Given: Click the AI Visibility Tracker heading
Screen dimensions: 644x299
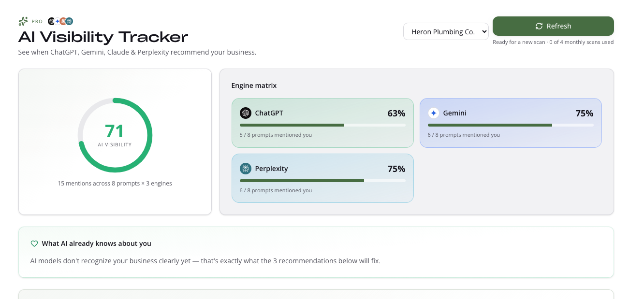Looking at the screenshot, I should tap(103, 37).
